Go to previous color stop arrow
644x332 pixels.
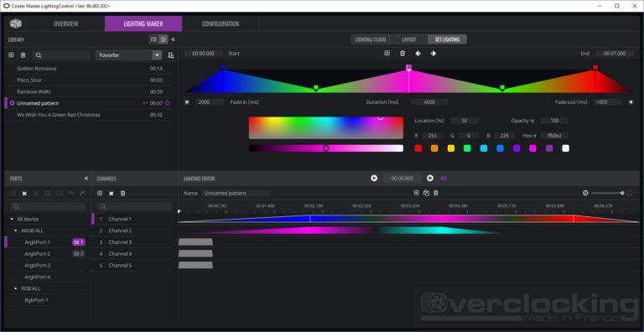[418, 54]
